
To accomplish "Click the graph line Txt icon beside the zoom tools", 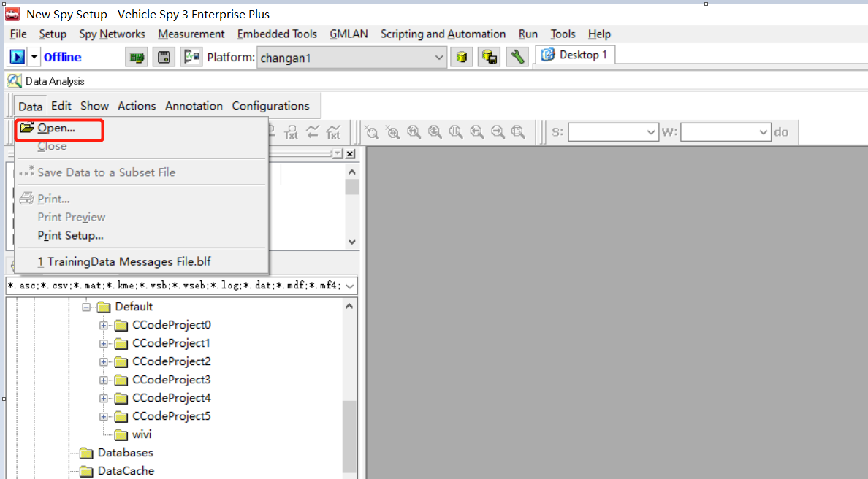I will pos(333,131).
